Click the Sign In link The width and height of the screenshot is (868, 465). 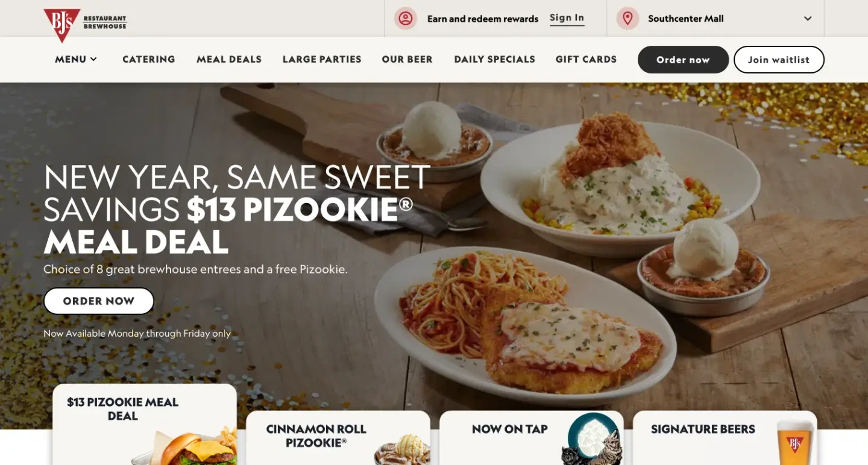click(x=567, y=18)
